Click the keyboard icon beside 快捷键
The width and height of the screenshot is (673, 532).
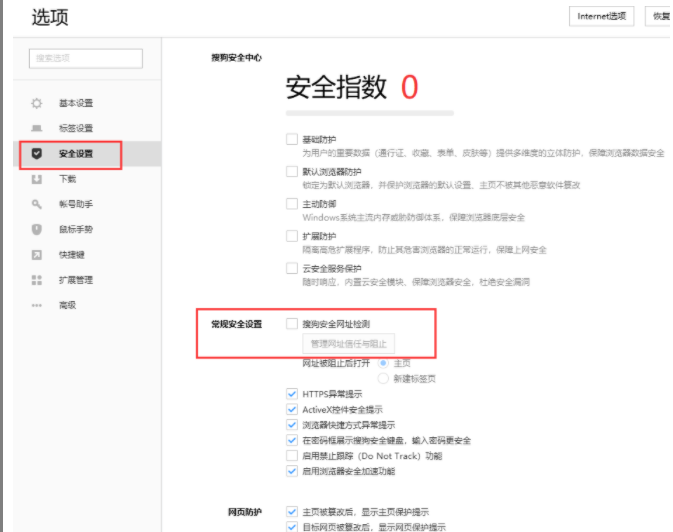37,255
